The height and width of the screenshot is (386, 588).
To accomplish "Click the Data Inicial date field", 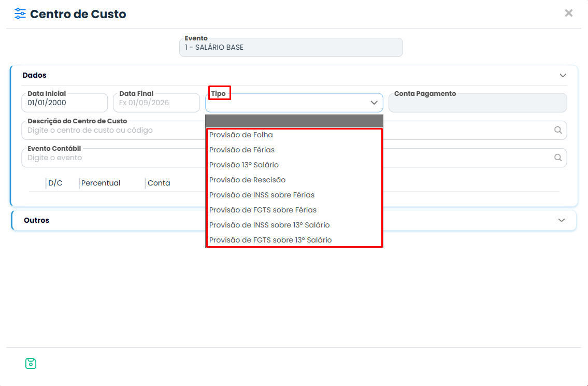I will (65, 103).
